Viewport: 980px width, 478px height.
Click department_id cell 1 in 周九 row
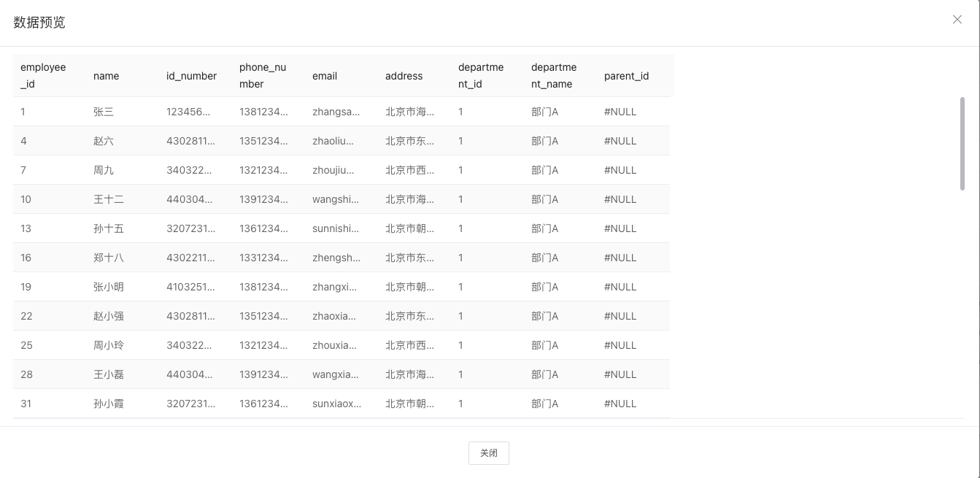460,170
